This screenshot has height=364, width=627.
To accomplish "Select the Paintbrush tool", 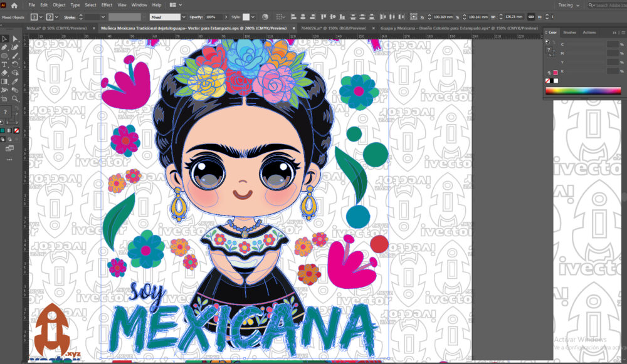I will coord(15,56).
